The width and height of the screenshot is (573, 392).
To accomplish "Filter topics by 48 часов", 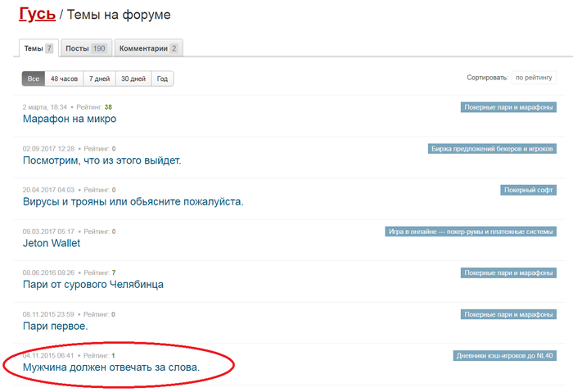I will point(64,79).
